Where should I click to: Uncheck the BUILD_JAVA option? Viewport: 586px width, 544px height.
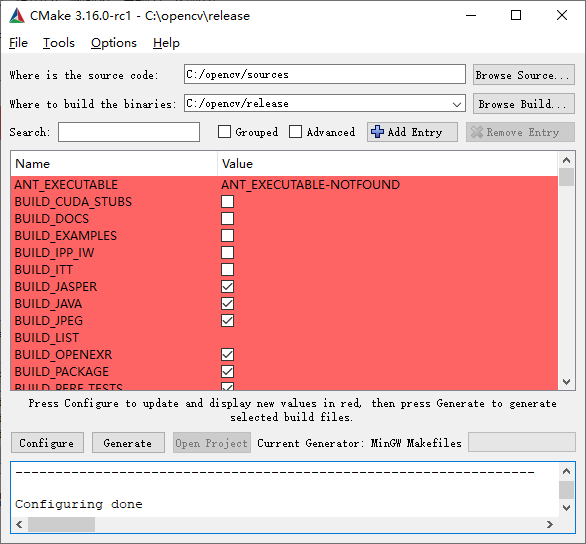pyautogui.click(x=227, y=303)
